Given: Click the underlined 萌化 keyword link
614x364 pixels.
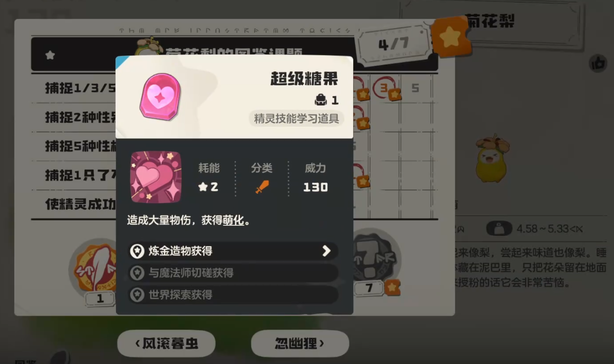Looking at the screenshot, I should click(x=233, y=220).
